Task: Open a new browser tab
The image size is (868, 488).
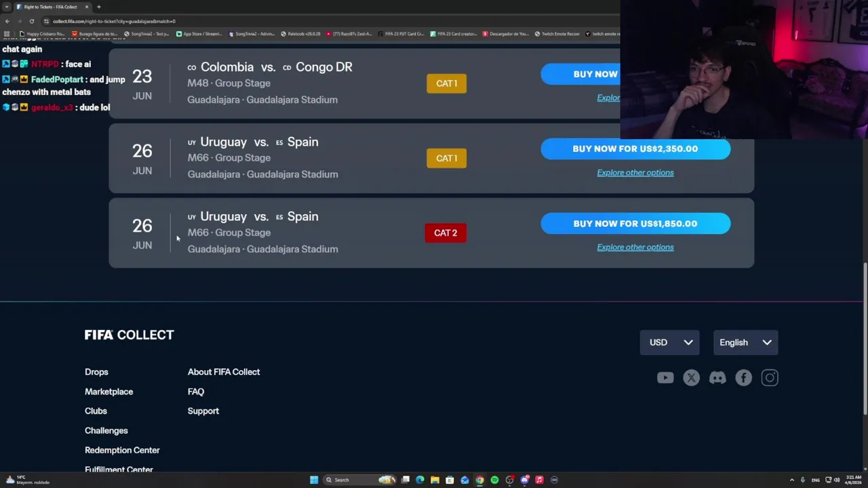Action: click(x=99, y=7)
